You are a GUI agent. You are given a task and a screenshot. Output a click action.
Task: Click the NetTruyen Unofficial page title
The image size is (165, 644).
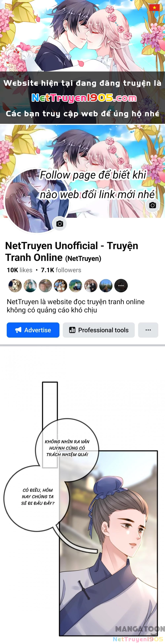coord(71,252)
